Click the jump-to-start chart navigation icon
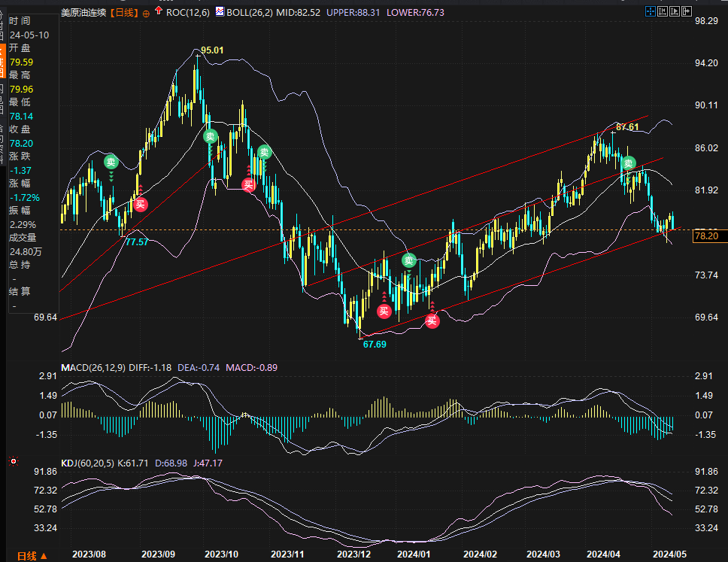728x562 pixels. [662, 11]
